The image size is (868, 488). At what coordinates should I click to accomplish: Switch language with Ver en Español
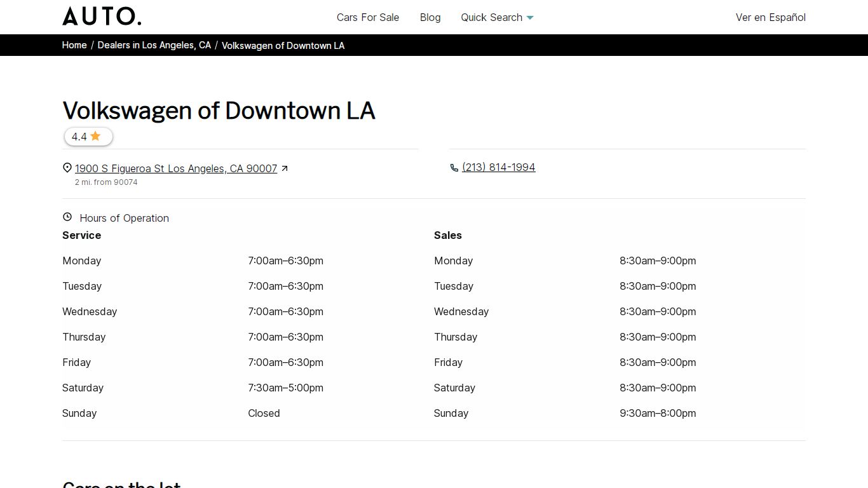point(771,17)
